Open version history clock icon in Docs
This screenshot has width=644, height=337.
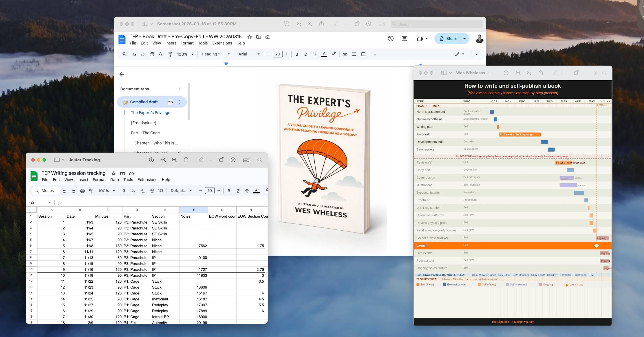[x=390, y=39]
